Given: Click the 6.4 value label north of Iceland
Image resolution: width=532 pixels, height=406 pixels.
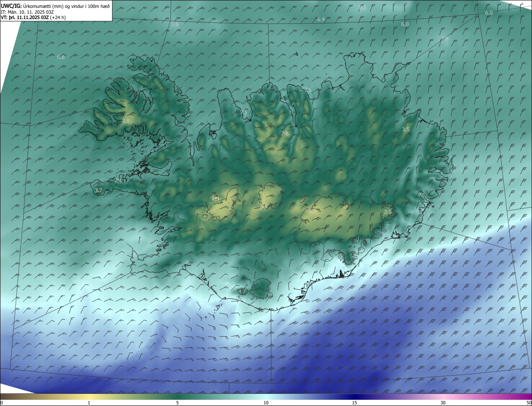Looking at the screenshot, I should click(x=321, y=20).
